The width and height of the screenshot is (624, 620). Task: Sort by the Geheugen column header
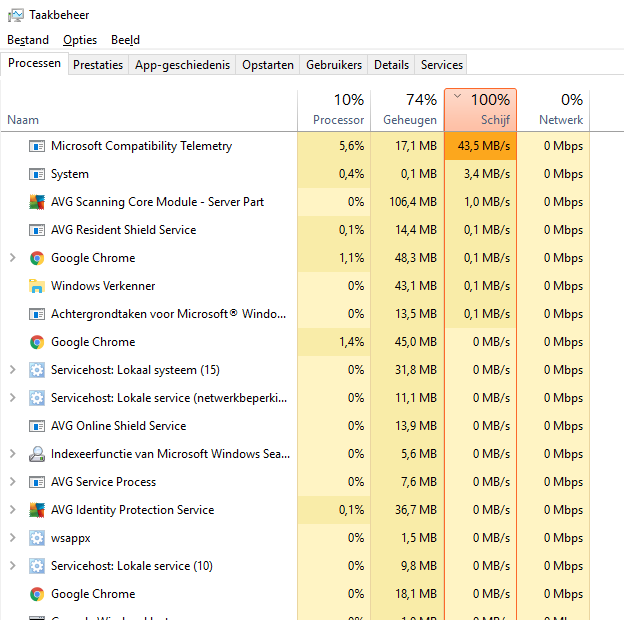pyautogui.click(x=407, y=110)
